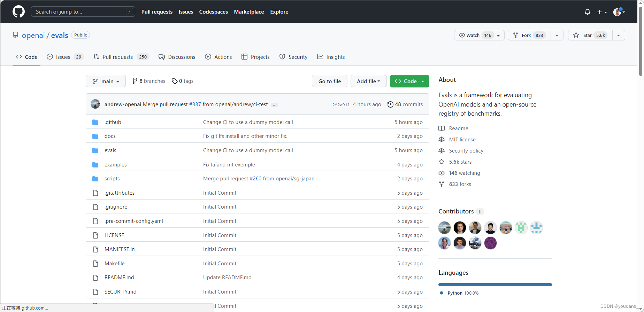This screenshot has height=312, width=644.
Task: Open the 'Fix lafand mt exemple' commit message
Action: coord(229,165)
